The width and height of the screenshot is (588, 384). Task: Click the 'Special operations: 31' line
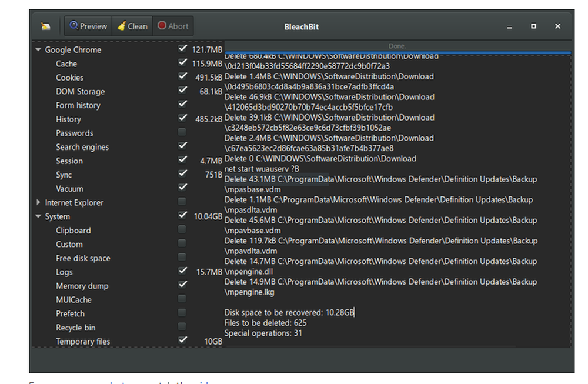pos(263,333)
